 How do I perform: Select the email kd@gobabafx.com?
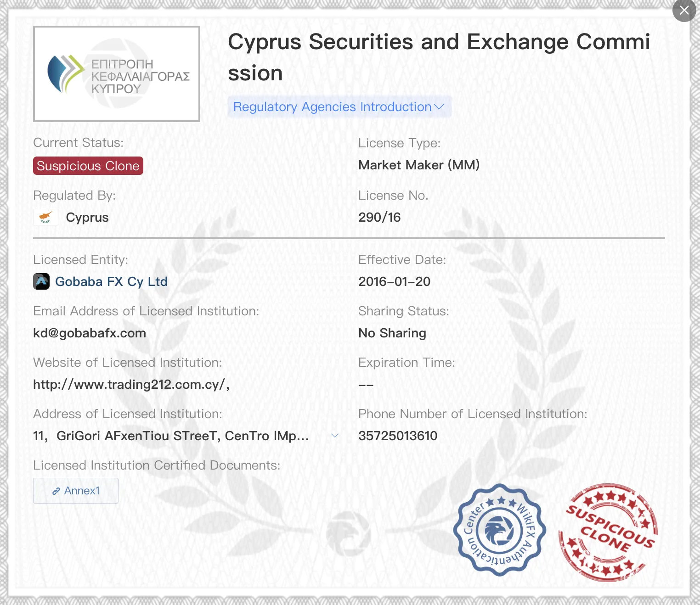pyautogui.click(x=90, y=333)
